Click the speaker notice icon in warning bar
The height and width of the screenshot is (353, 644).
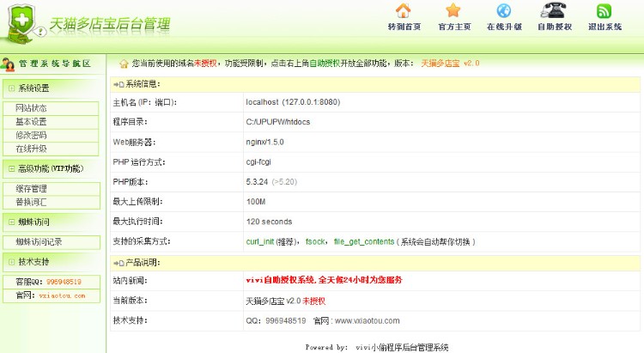[x=124, y=64]
